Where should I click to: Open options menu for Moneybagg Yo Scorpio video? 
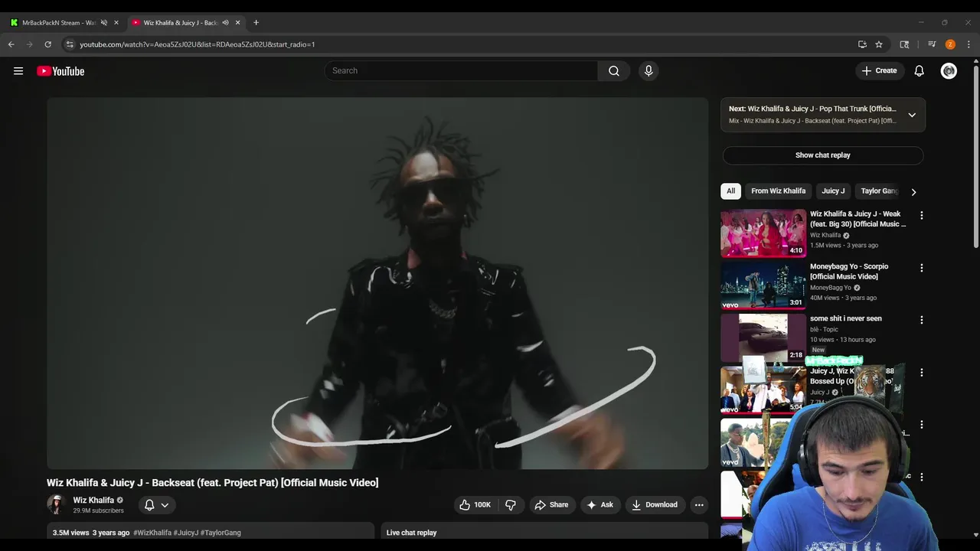tap(921, 268)
